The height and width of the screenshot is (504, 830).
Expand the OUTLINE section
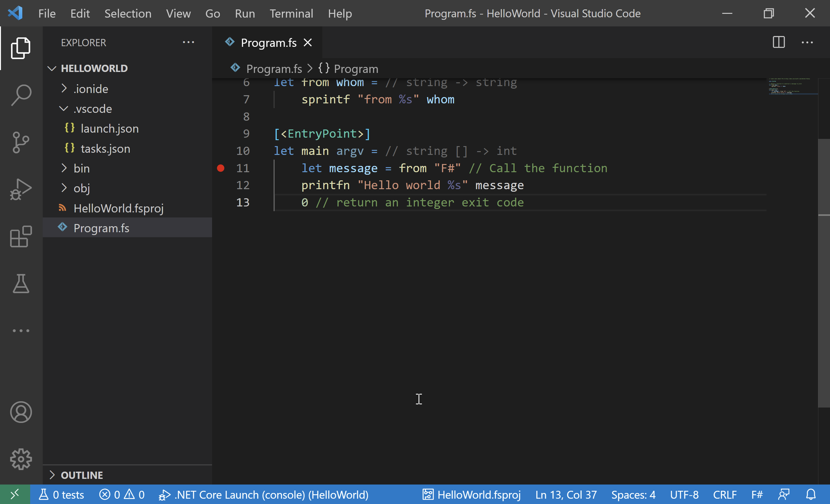(82, 475)
